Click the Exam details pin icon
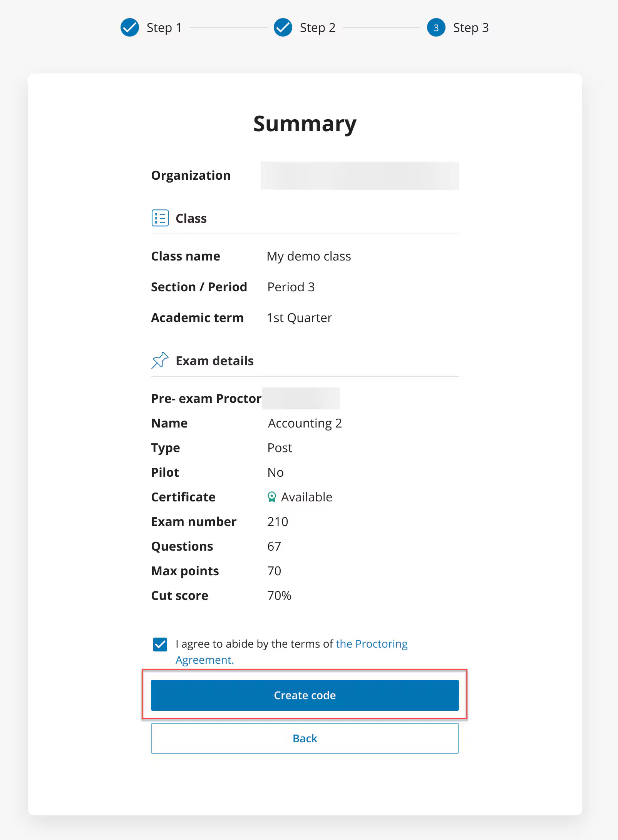Image resolution: width=618 pixels, height=840 pixels. click(160, 360)
